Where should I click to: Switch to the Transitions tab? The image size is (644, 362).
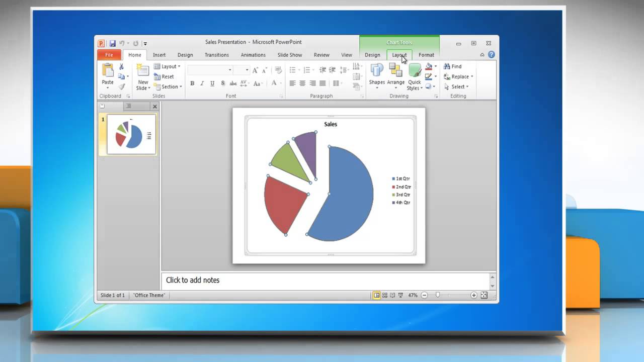coord(217,55)
